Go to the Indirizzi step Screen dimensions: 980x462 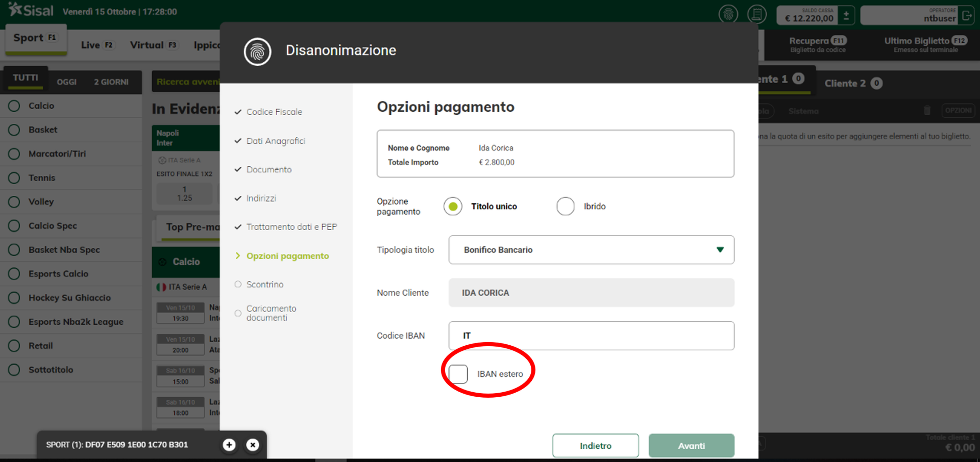point(261,198)
